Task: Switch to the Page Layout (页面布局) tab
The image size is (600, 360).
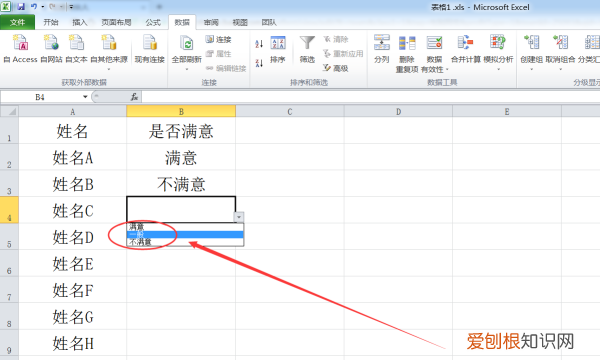Action: (x=116, y=23)
